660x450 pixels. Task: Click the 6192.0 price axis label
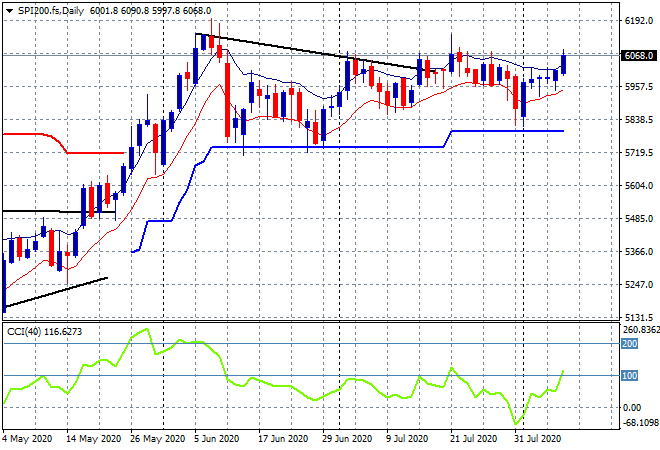tap(639, 21)
